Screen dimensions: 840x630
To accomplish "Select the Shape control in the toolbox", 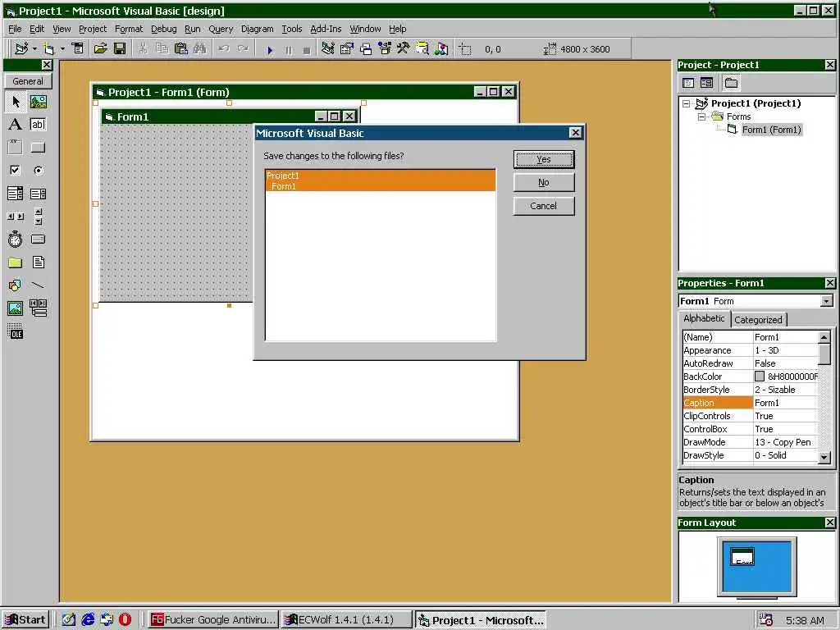I will 15,285.
